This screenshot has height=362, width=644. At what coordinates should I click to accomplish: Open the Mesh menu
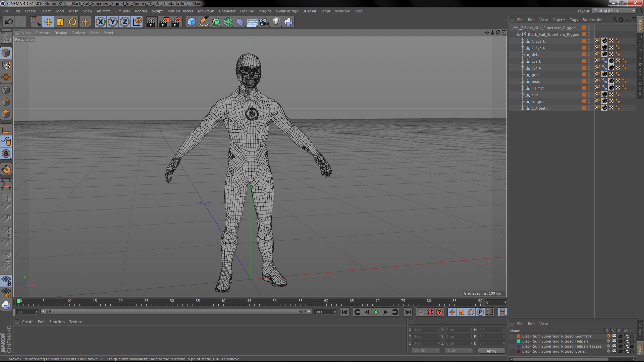coord(73,11)
